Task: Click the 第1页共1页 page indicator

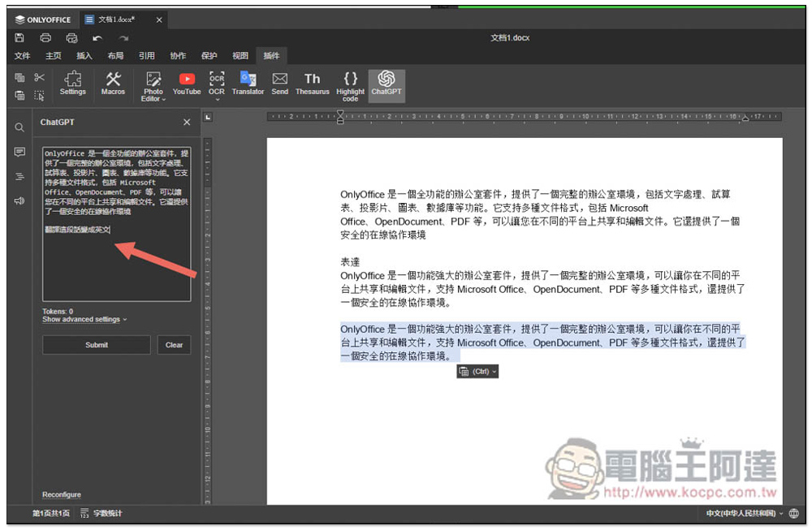Action: pyautogui.click(x=50, y=513)
